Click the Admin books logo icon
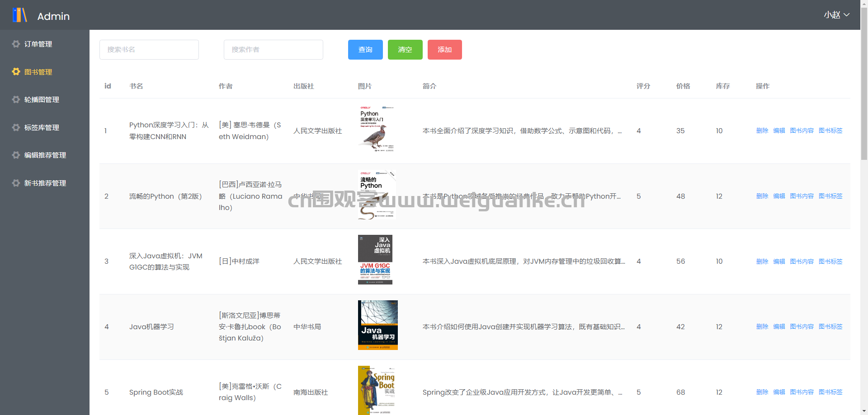 [19, 15]
